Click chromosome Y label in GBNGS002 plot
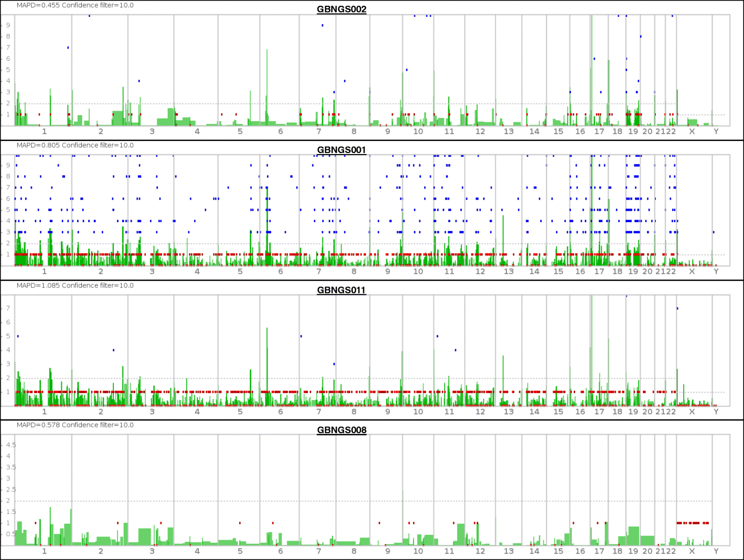This screenshot has height=560, width=744. tap(716, 131)
